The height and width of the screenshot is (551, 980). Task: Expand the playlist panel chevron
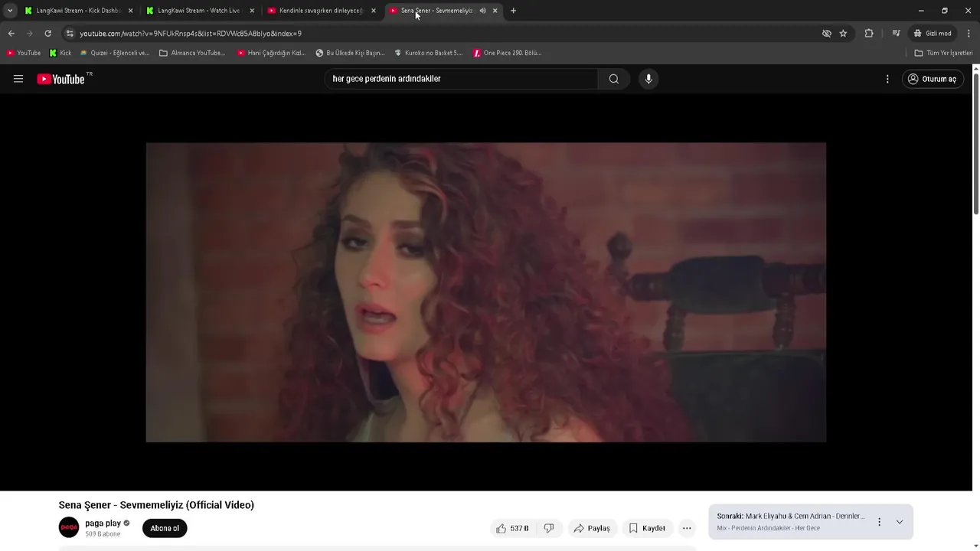[x=900, y=522]
